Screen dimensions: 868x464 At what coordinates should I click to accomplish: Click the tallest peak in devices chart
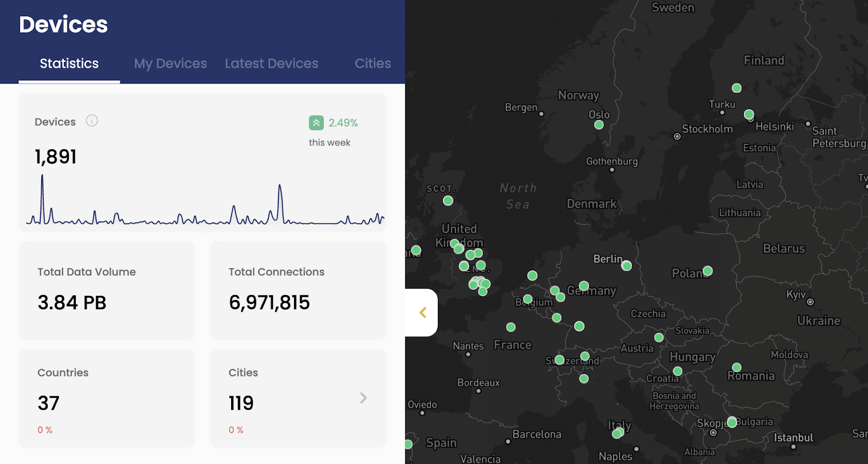pos(42,177)
